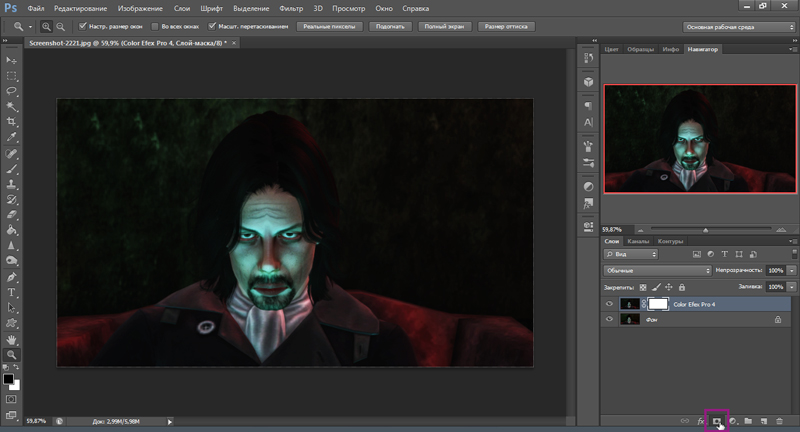Select the Pen tool

point(11,277)
